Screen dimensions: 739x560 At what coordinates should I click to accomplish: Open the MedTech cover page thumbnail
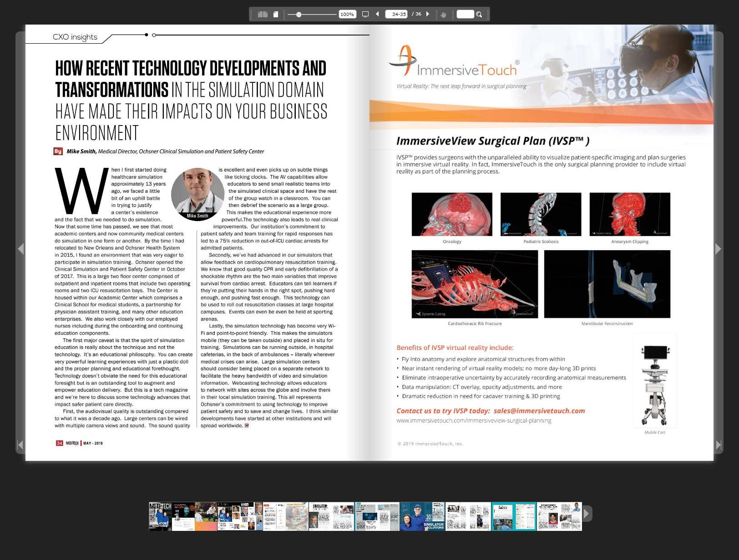(x=160, y=516)
